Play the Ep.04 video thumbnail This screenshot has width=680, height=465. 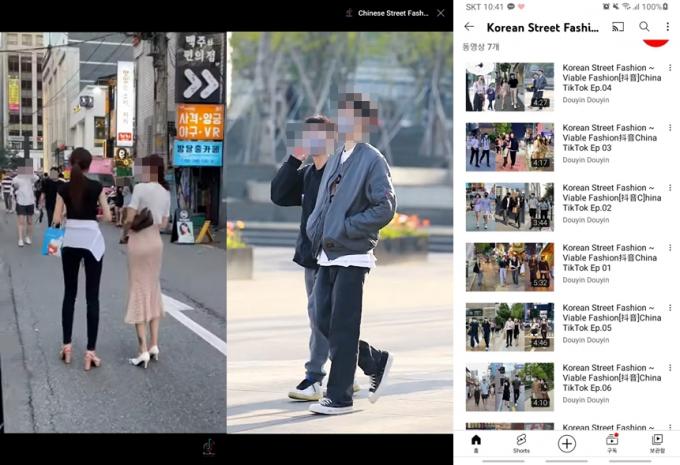click(509, 87)
